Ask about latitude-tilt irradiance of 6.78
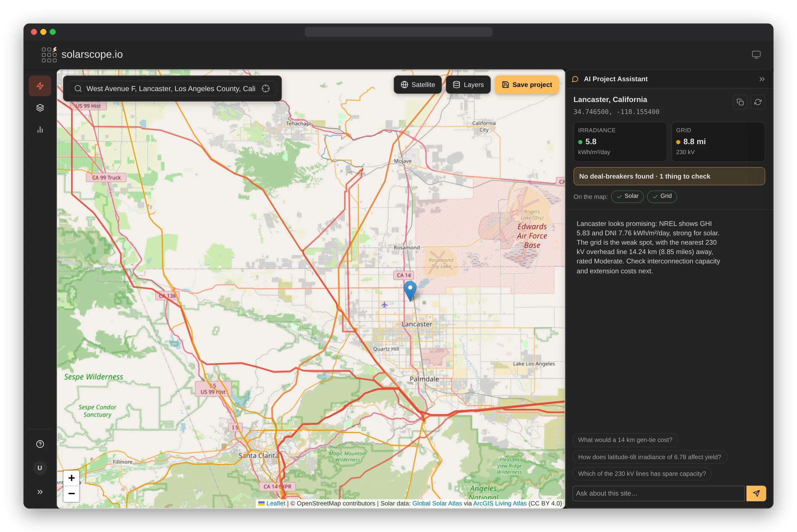The width and height of the screenshot is (797, 532). click(x=649, y=457)
